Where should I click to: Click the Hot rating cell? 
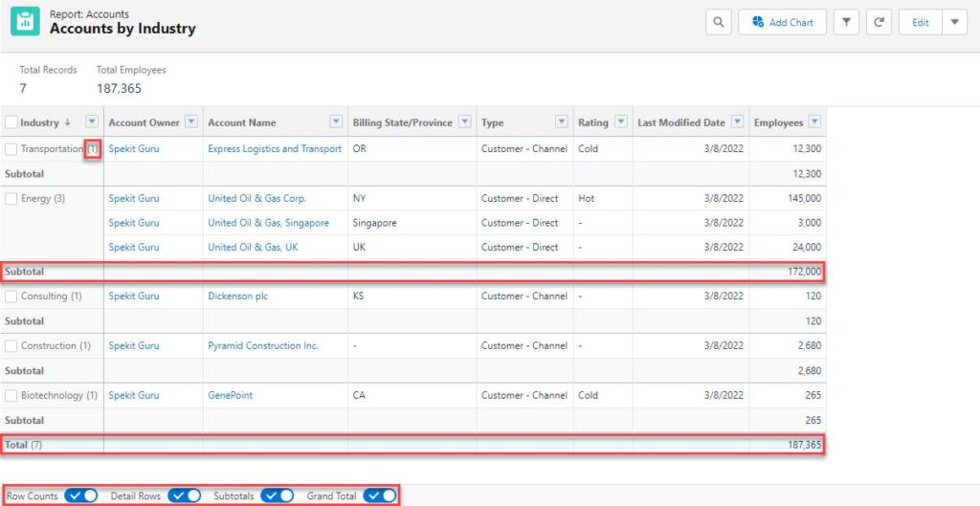[x=587, y=198]
